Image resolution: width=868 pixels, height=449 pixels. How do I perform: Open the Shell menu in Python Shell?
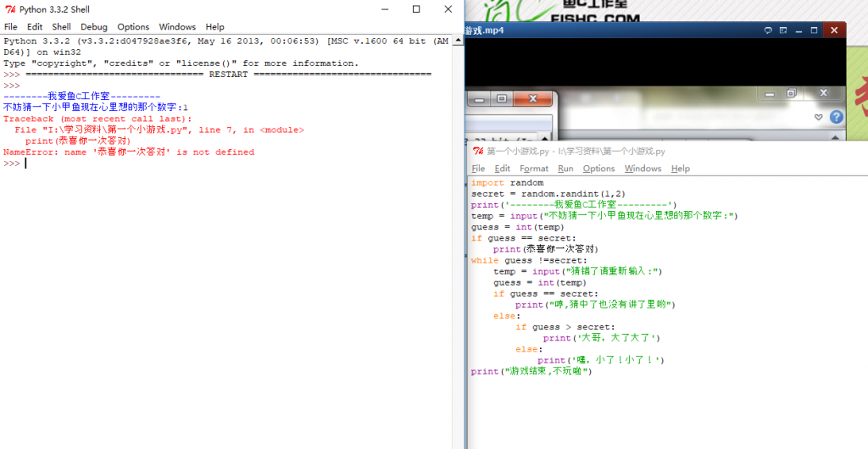pyautogui.click(x=61, y=27)
